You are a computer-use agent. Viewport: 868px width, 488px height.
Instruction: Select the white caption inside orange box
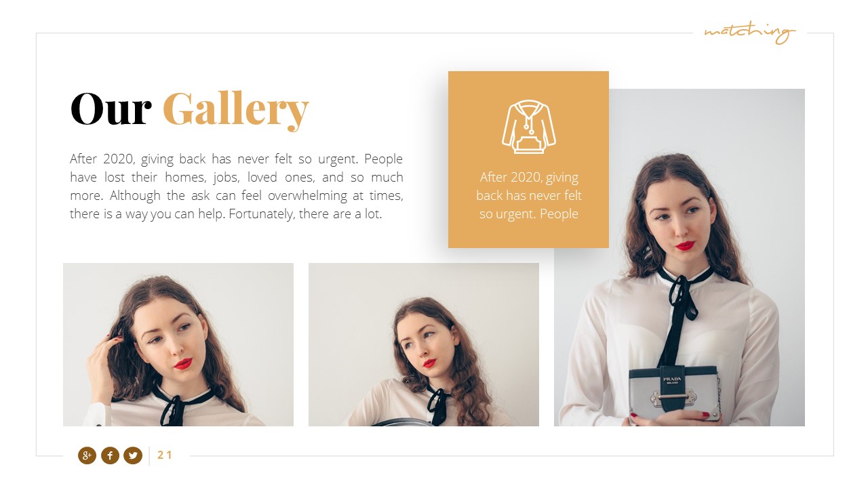coord(529,195)
